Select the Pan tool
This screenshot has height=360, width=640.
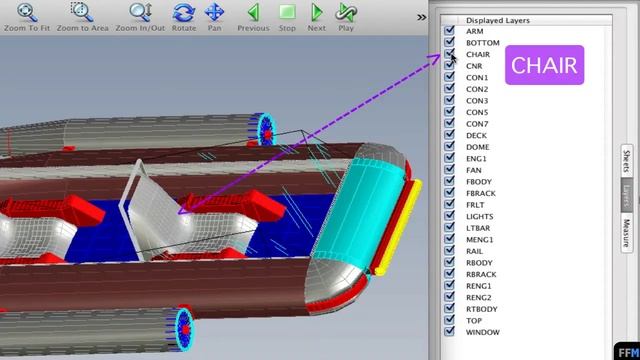point(214,18)
